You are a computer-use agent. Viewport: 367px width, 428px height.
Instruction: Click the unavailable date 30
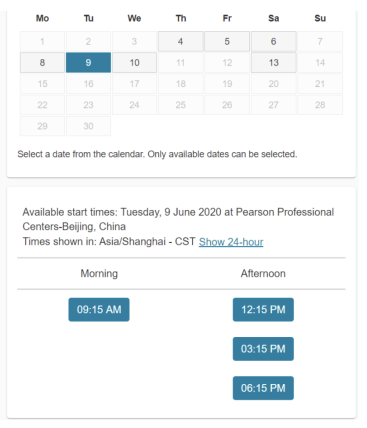[x=88, y=126]
